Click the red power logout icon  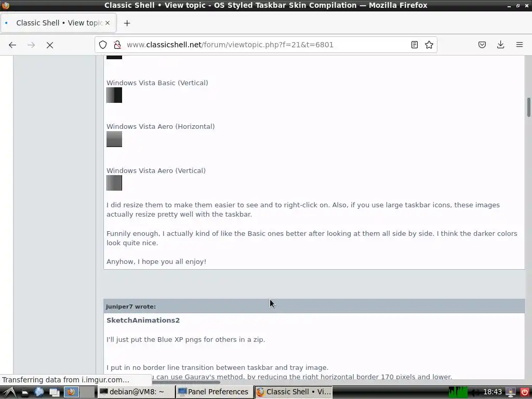tap(525, 392)
